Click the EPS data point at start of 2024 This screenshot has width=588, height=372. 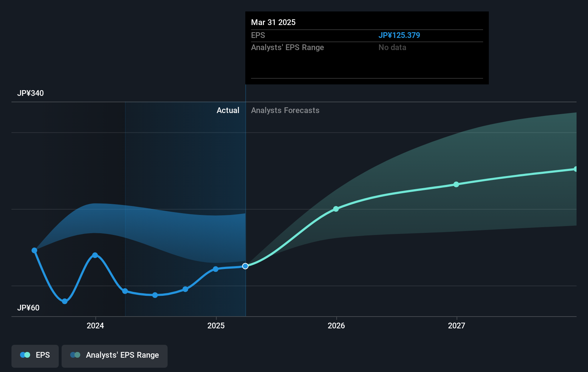[x=95, y=255]
